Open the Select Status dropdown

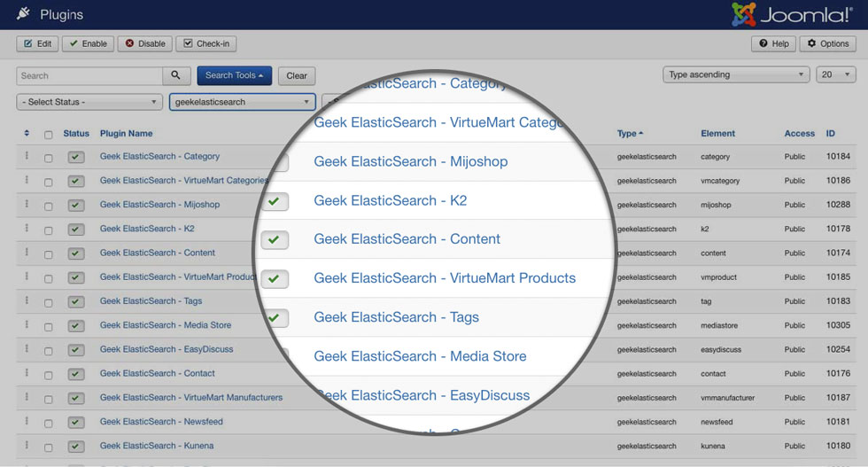tap(89, 102)
